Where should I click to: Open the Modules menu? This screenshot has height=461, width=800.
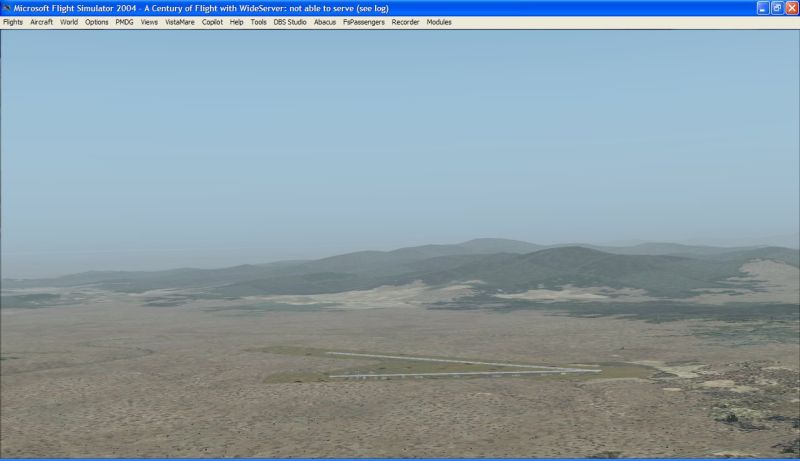pos(439,22)
